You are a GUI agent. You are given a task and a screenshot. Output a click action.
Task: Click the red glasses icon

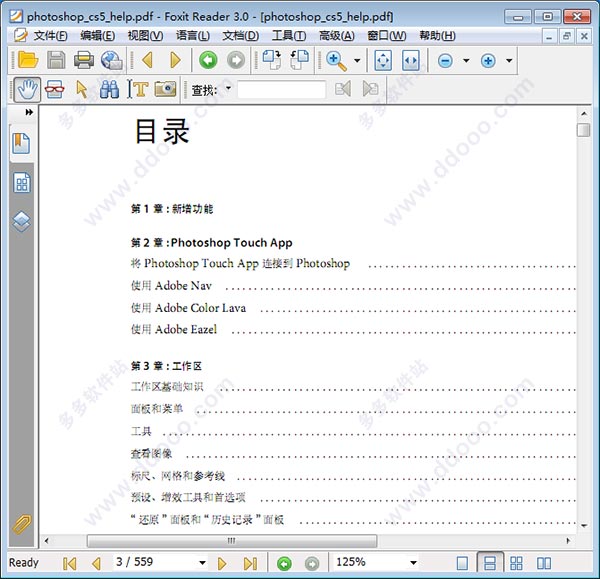click(55, 90)
